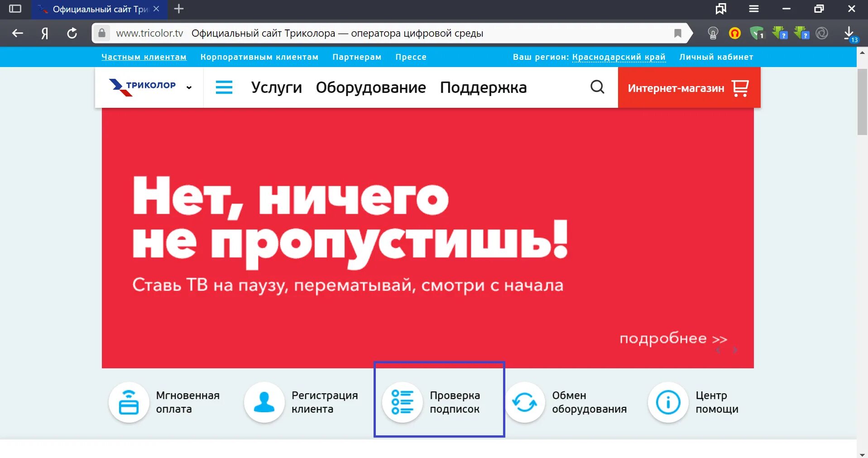The height and width of the screenshot is (458, 868).
Task: Open Личный кабинет
Action: (x=716, y=57)
